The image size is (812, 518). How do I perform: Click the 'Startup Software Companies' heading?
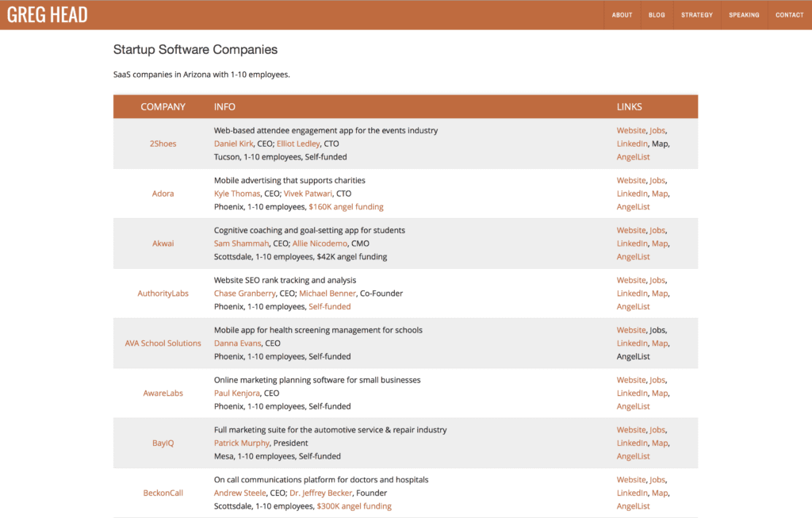click(195, 49)
